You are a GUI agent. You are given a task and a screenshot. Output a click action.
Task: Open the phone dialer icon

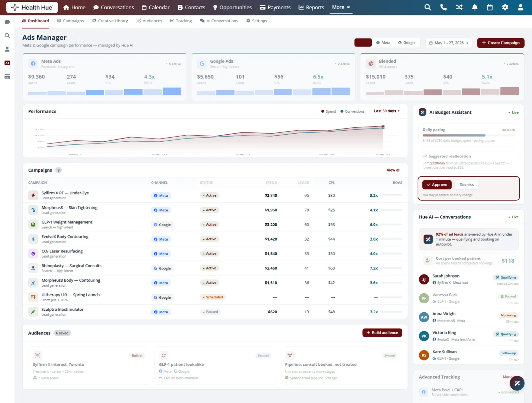pos(443,7)
